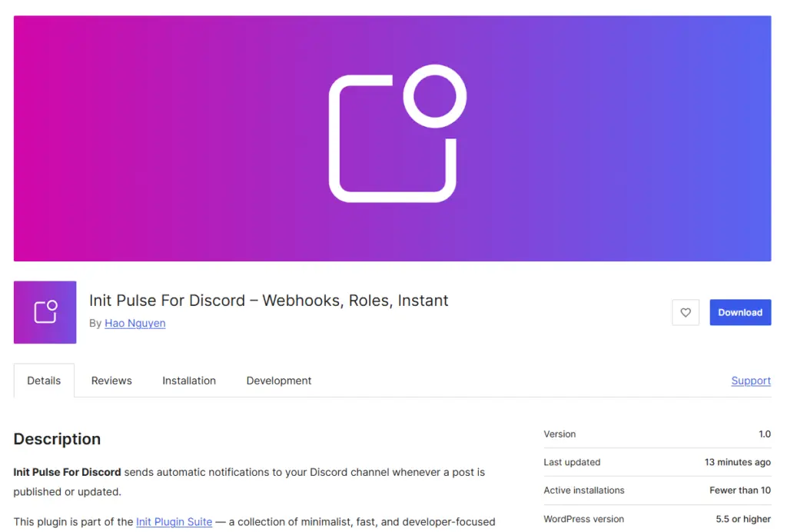The width and height of the screenshot is (787, 532).
Task: Open the Development tab
Action: [x=279, y=381]
